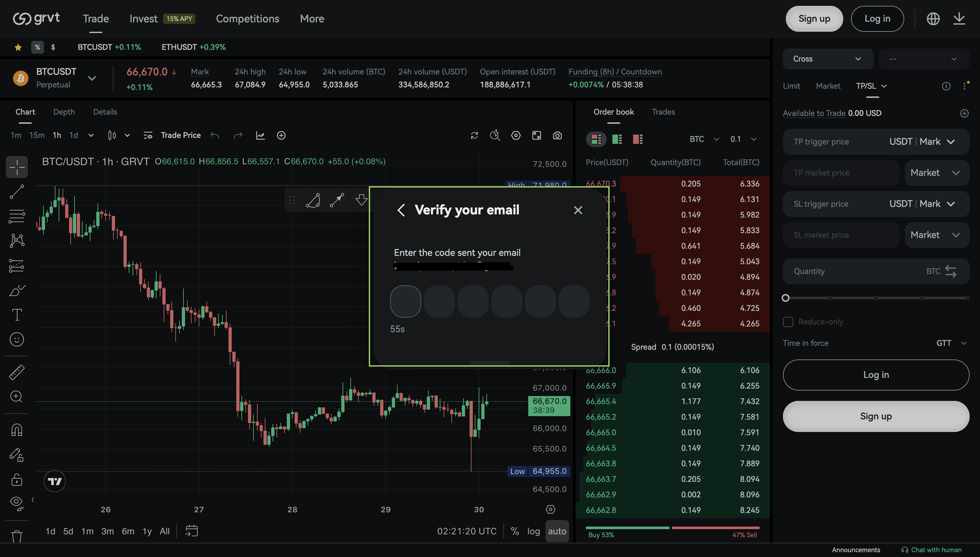Open the TP Market order type dropdown
The height and width of the screenshot is (557, 980).
pyautogui.click(x=937, y=173)
